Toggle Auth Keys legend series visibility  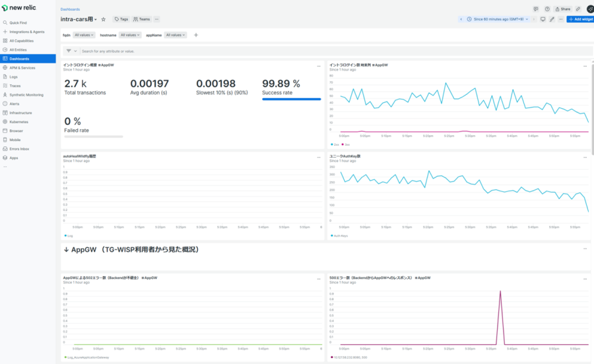pos(339,235)
